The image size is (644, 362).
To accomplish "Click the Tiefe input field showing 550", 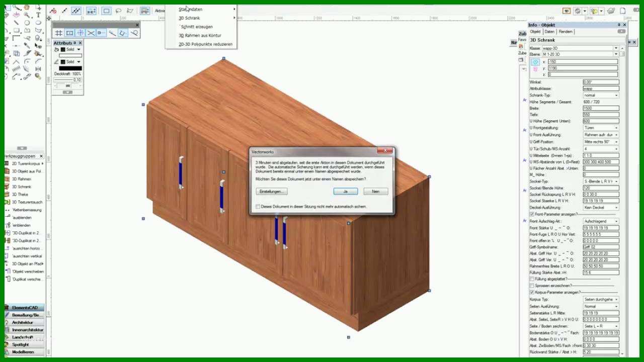I will 601,115.
